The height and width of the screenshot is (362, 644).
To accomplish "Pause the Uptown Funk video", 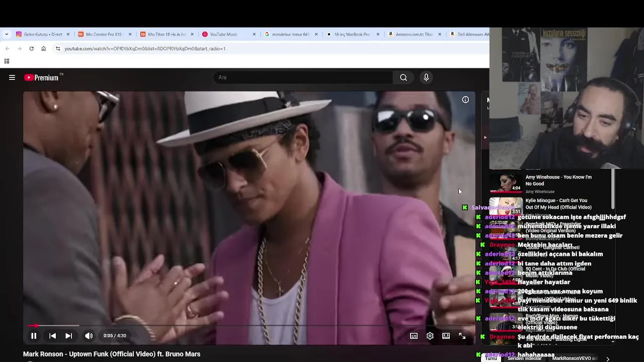I will (34, 336).
